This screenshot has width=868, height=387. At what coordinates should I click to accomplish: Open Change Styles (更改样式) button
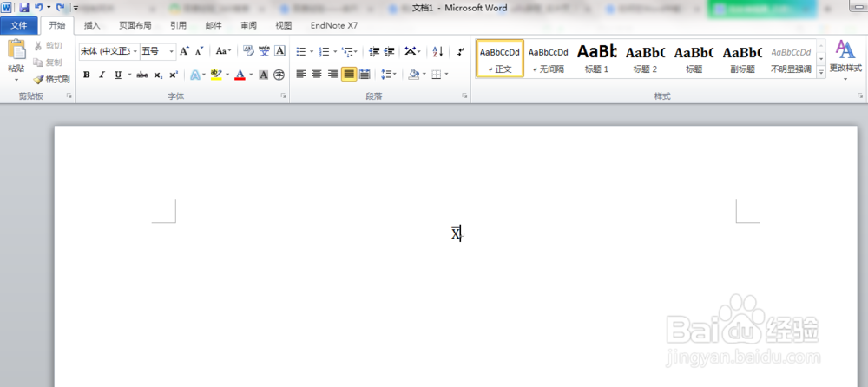(x=845, y=60)
